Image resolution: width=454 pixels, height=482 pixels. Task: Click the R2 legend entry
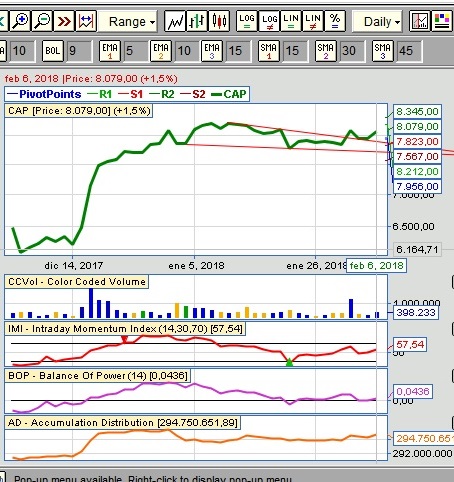click(x=162, y=94)
